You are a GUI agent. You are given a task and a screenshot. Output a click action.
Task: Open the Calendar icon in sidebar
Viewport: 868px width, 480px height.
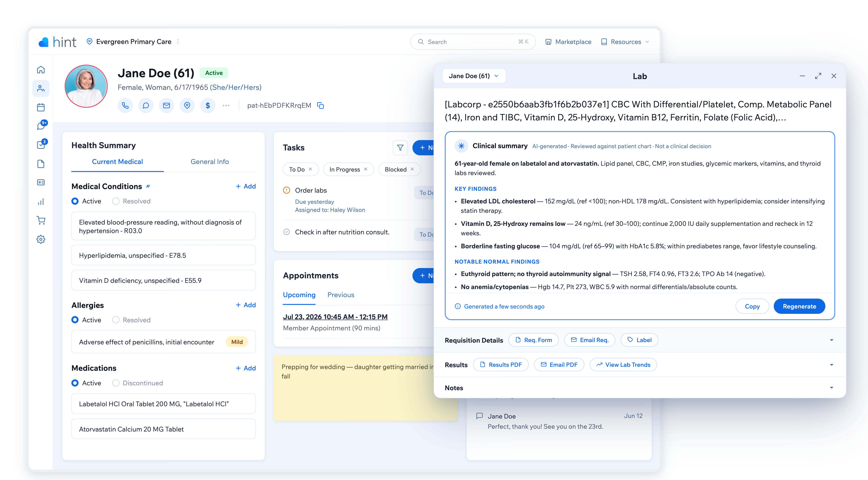pyautogui.click(x=41, y=108)
